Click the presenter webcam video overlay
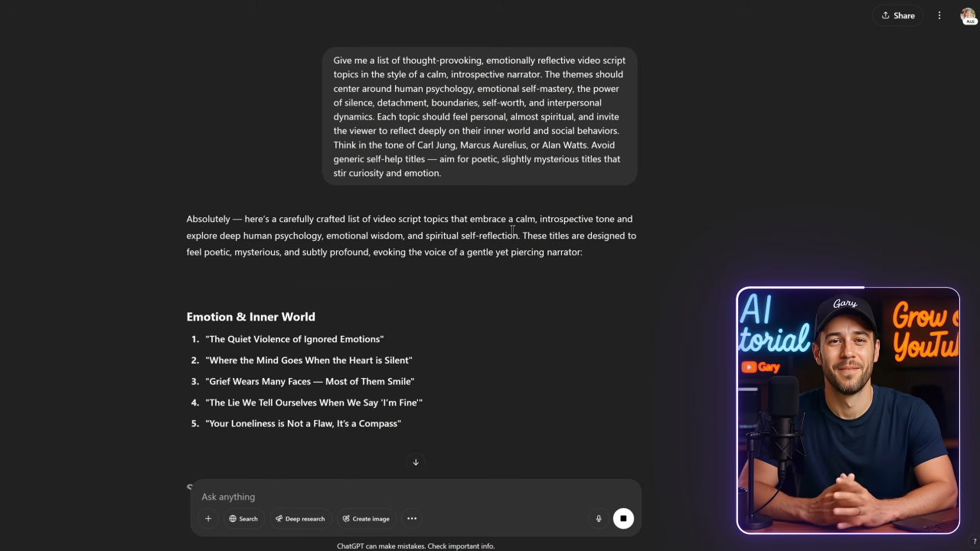 848,410
